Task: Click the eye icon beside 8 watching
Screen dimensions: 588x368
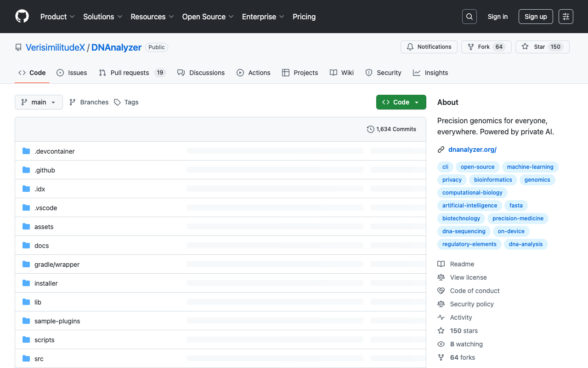Action: point(441,344)
